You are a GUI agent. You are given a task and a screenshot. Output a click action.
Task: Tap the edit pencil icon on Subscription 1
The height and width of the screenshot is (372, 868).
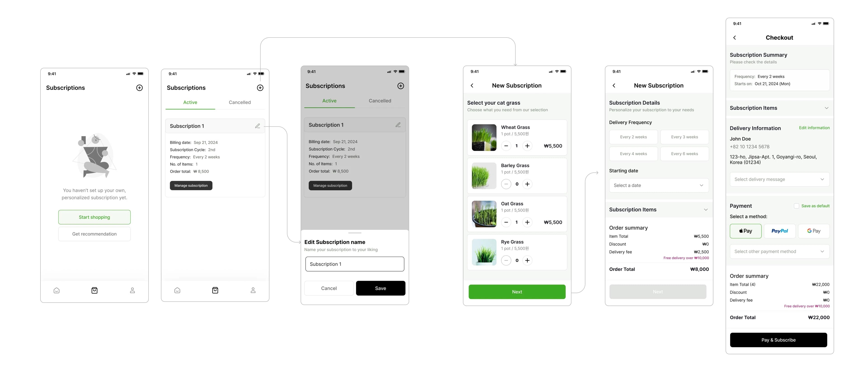coord(257,126)
